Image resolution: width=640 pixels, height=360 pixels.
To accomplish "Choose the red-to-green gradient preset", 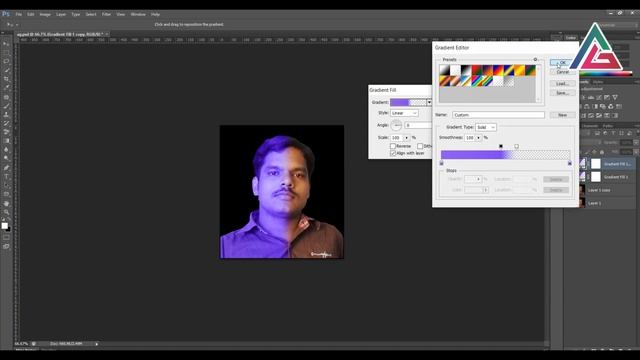I will click(x=477, y=70).
